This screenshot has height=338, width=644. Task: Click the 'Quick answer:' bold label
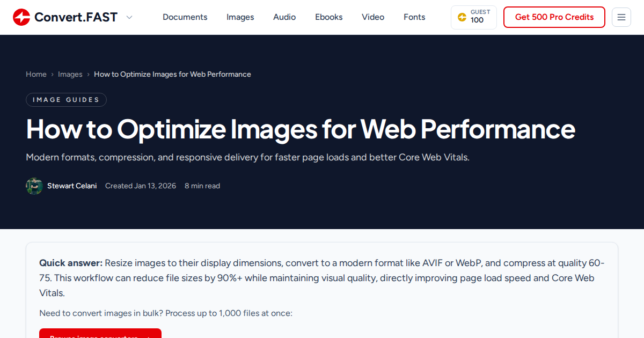pos(71,263)
